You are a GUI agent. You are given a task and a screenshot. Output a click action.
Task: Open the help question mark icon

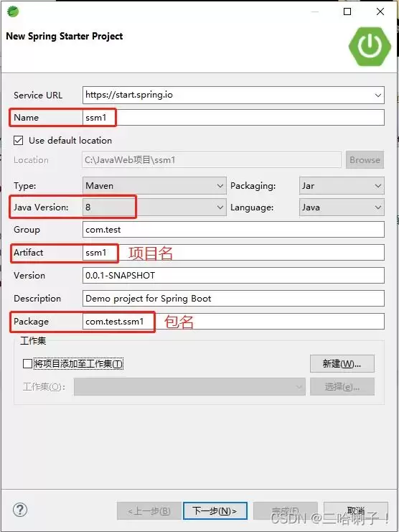pos(20,510)
